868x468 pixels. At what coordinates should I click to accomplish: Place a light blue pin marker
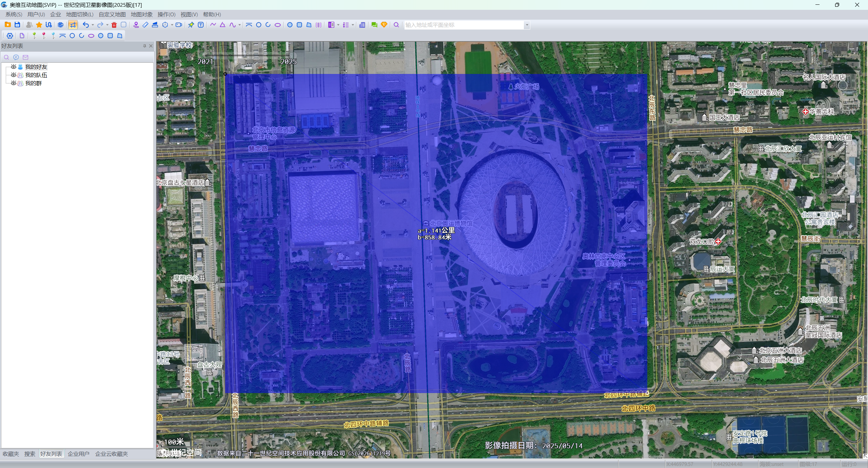point(53,36)
